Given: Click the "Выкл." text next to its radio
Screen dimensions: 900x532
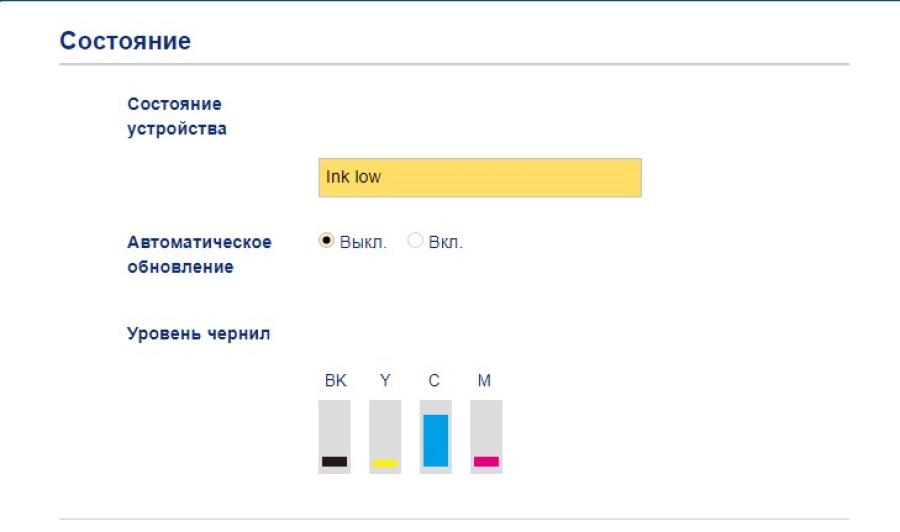Looking at the screenshot, I should (x=362, y=242).
